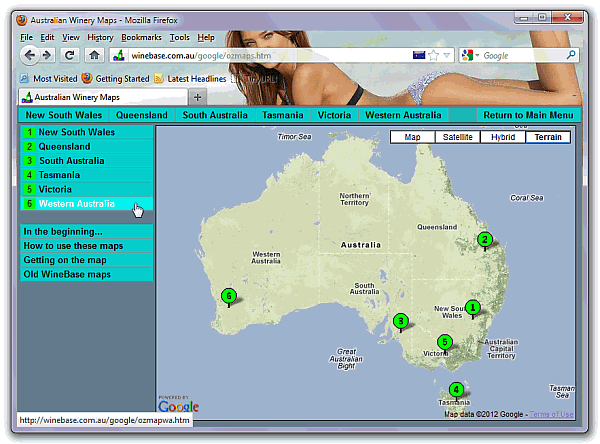This screenshot has width=600, height=444.
Task: Select sidebar item 3 South Australia
Action: coord(86,161)
